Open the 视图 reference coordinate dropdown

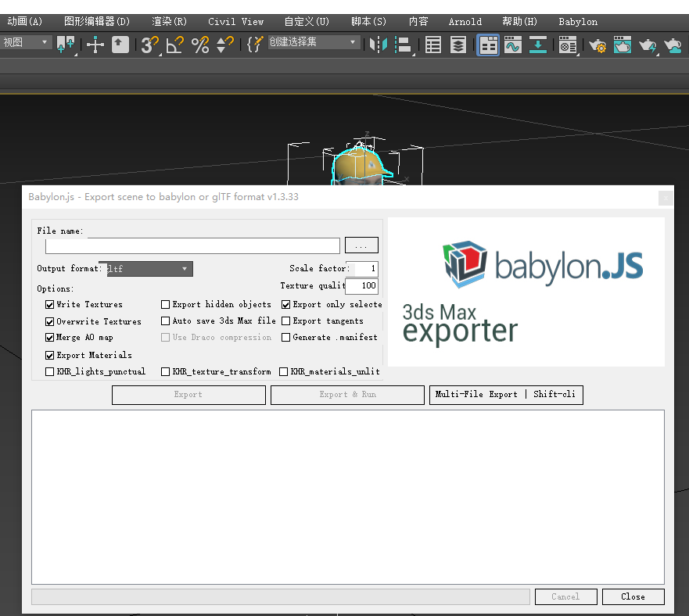click(x=26, y=43)
